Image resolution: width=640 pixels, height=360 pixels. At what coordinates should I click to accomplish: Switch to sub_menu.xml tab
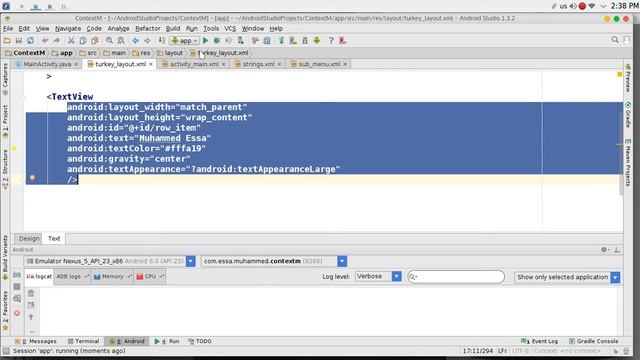click(319, 64)
